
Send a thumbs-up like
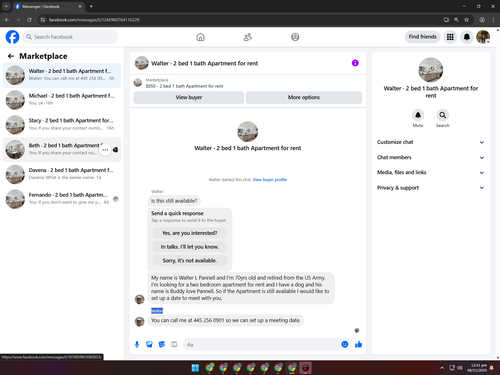tap(359, 344)
